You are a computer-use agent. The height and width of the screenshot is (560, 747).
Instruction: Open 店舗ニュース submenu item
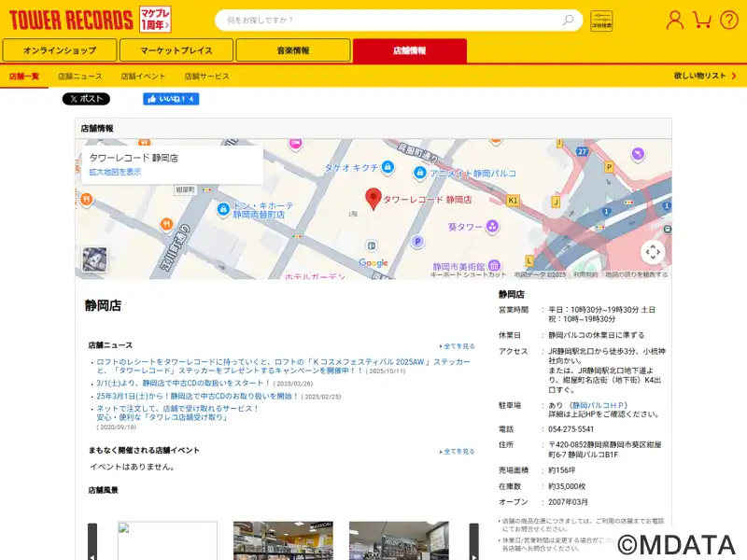[80, 77]
